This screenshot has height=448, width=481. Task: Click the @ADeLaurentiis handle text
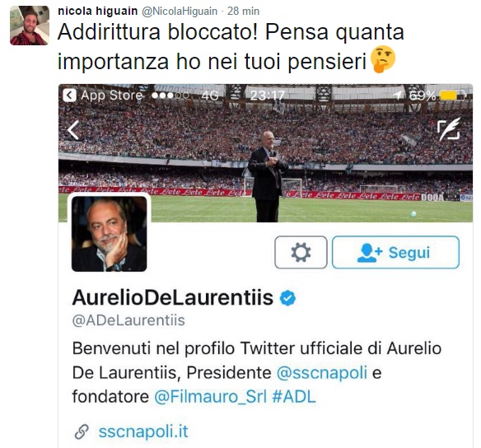128,320
